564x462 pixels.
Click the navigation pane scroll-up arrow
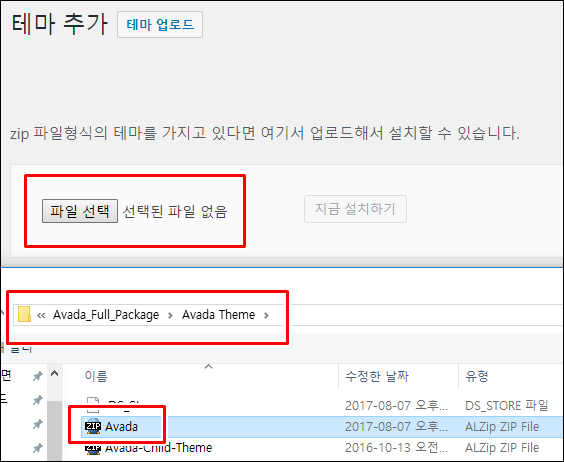pyautogui.click(x=55, y=374)
